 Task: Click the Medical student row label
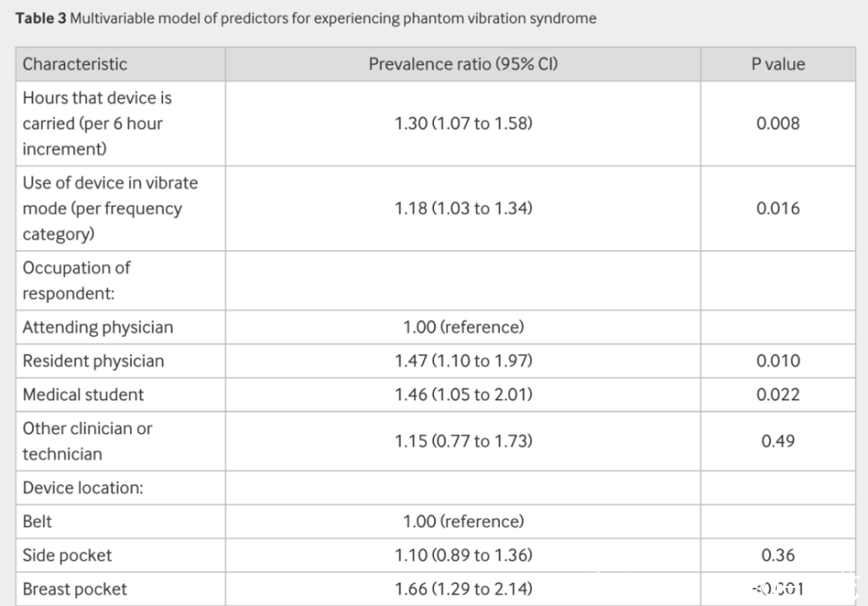pyautogui.click(x=83, y=395)
